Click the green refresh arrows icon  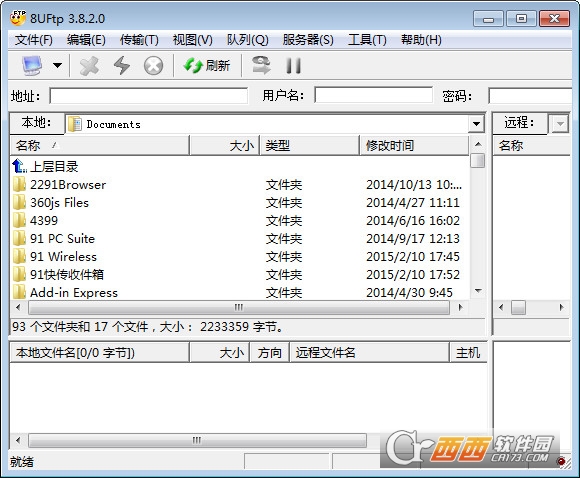[193, 66]
